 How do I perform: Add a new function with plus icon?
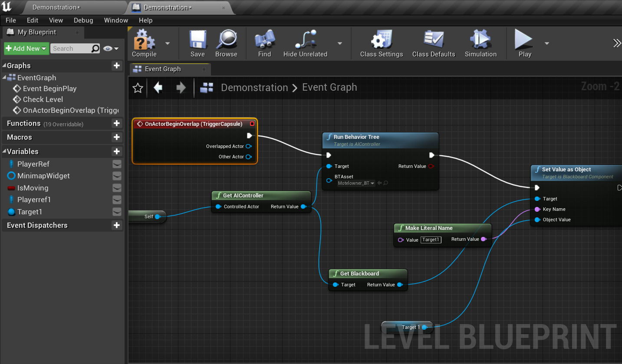(117, 123)
